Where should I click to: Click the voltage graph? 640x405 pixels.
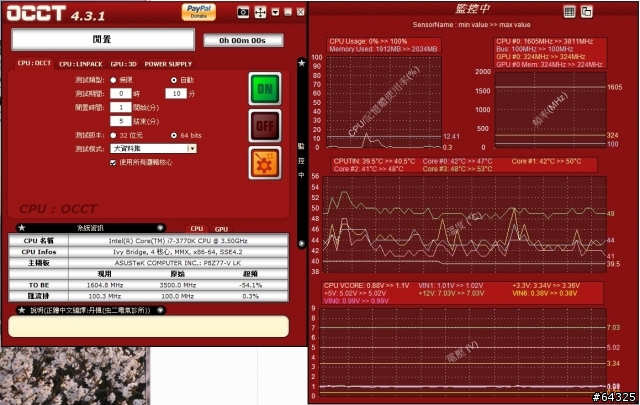463,352
